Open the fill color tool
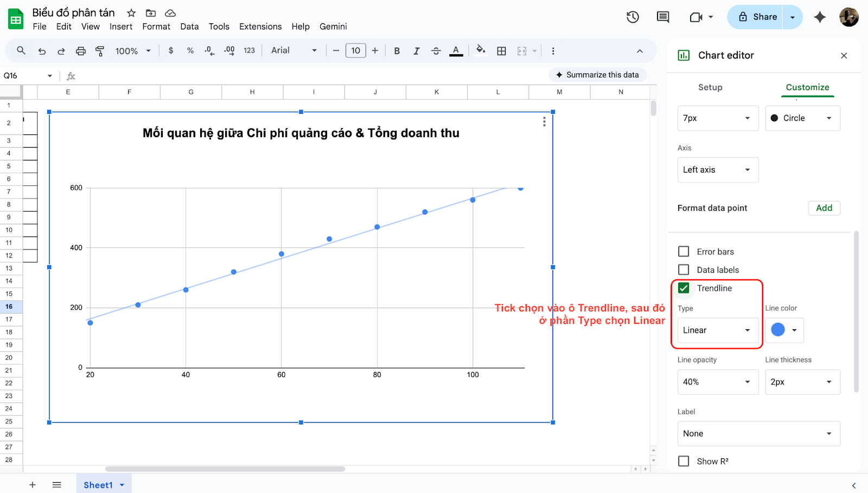The image size is (868, 493). (480, 50)
